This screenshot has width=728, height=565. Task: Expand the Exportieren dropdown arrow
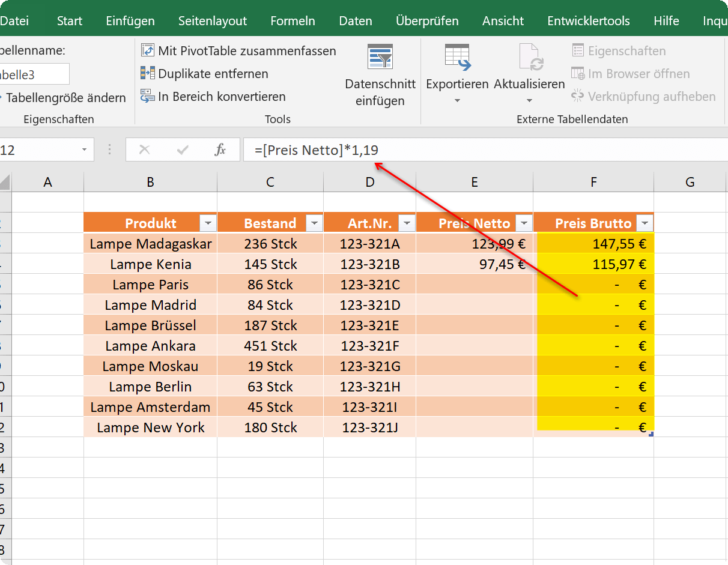point(457,101)
